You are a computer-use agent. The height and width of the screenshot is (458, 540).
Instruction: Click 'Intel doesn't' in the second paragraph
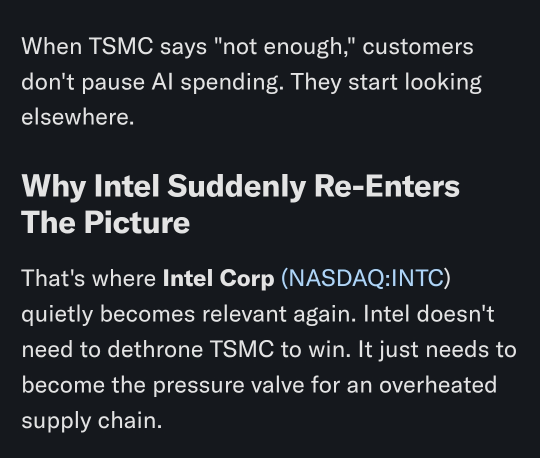coord(429,314)
